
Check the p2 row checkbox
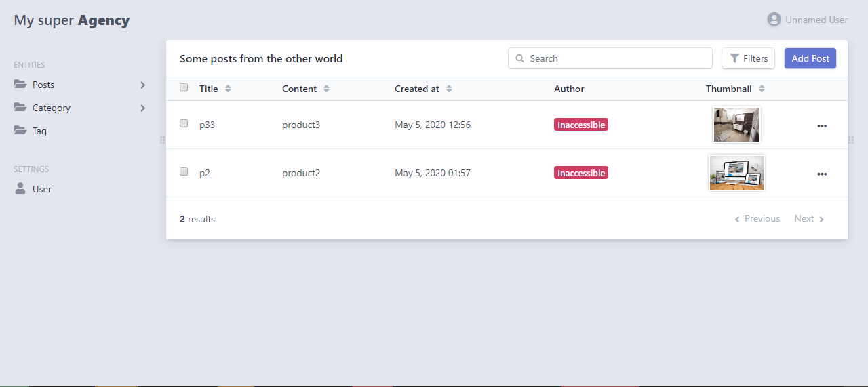coord(184,171)
